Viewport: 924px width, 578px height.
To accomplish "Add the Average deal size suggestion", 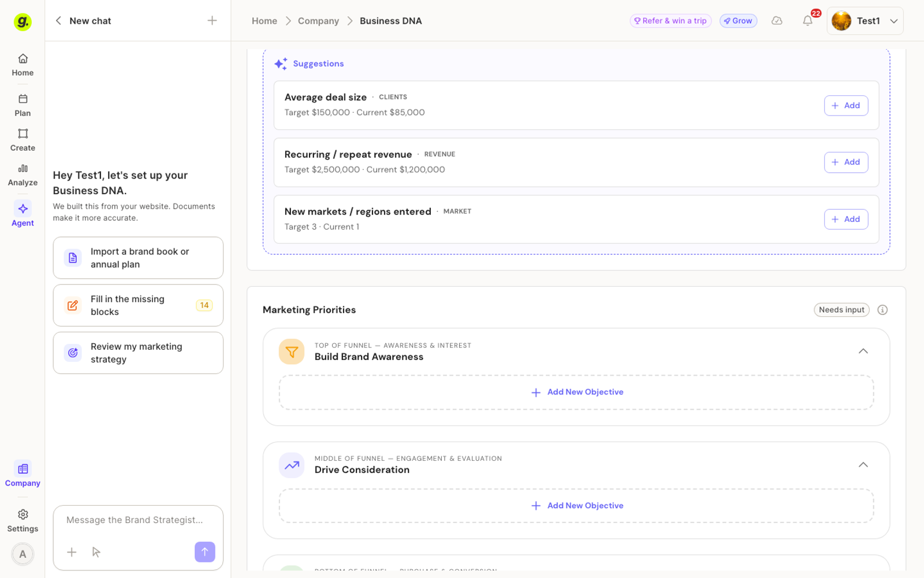I will click(845, 105).
